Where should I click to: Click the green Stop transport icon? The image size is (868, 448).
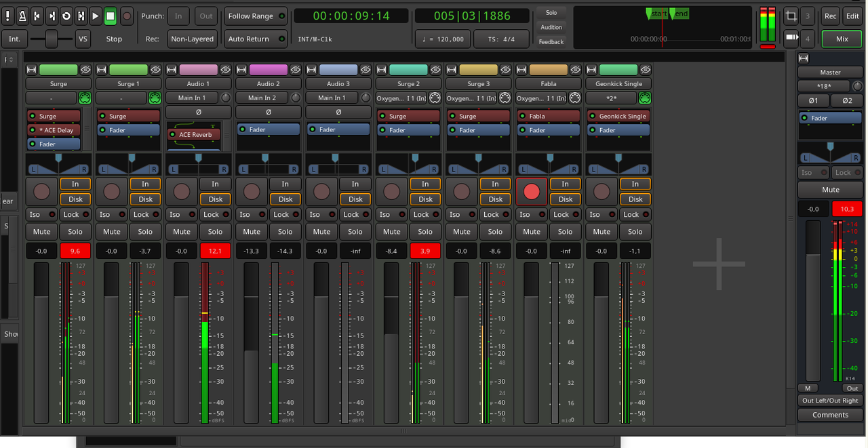coord(110,16)
